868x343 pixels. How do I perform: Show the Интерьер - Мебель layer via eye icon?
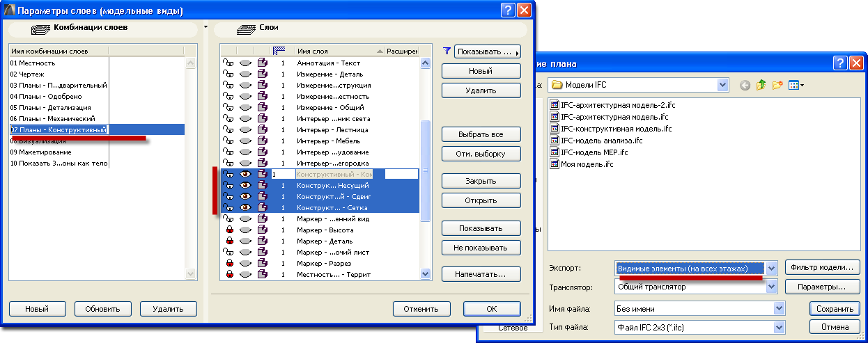pyautogui.click(x=245, y=141)
